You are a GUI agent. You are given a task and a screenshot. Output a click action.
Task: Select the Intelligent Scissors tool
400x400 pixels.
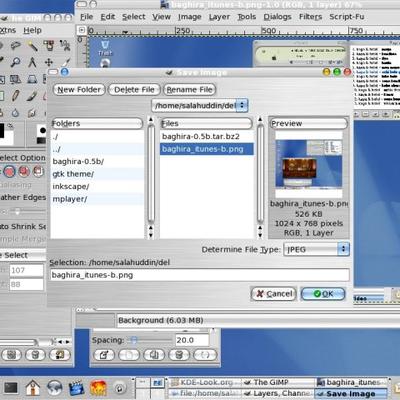pos(65,46)
